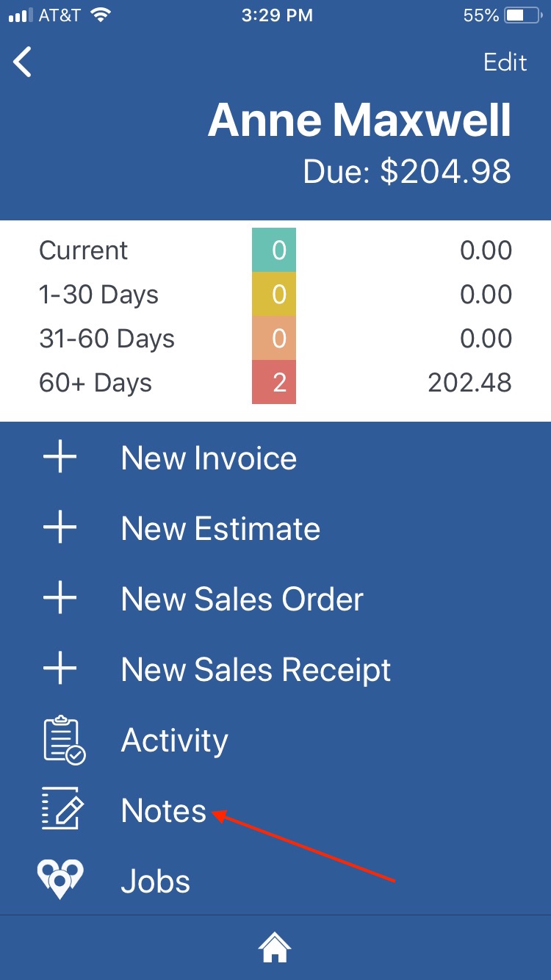The image size is (551, 980).
Task: Click the yellow 1-30 Days count badge
Action: 274,295
